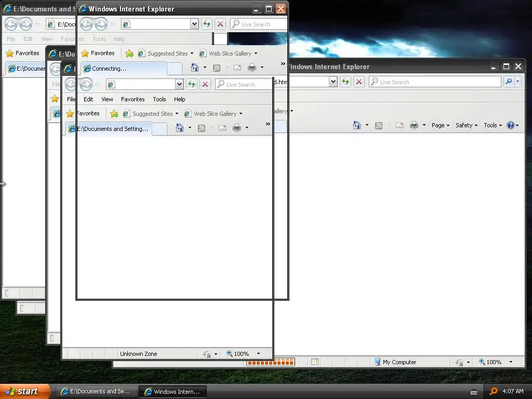
Task: Open Page menu in large right window
Action: click(x=441, y=125)
